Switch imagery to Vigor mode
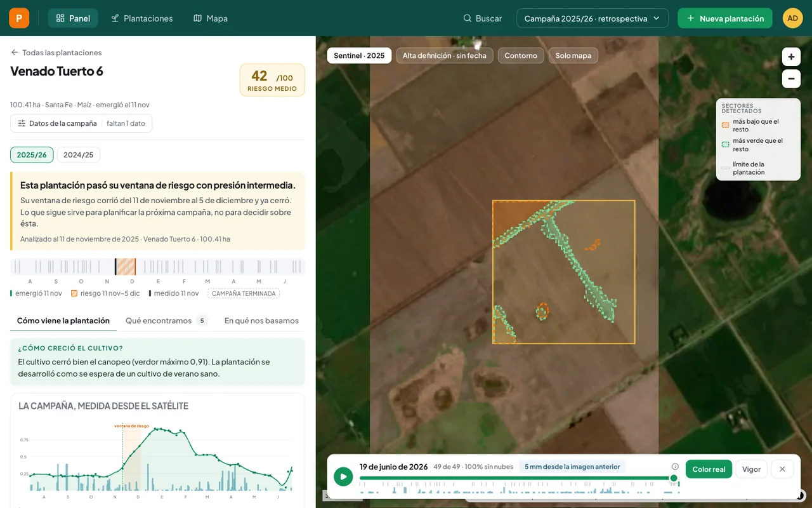This screenshot has height=508, width=812. (751, 469)
